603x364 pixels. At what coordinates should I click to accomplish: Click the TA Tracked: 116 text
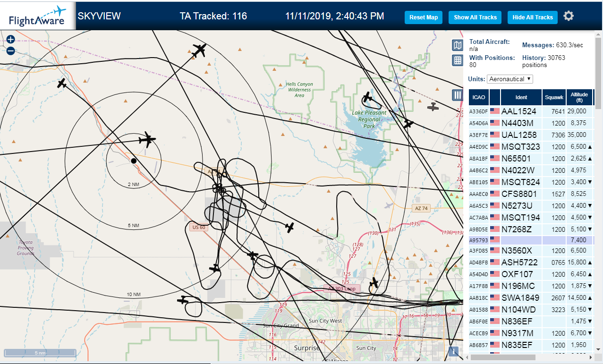pyautogui.click(x=213, y=16)
